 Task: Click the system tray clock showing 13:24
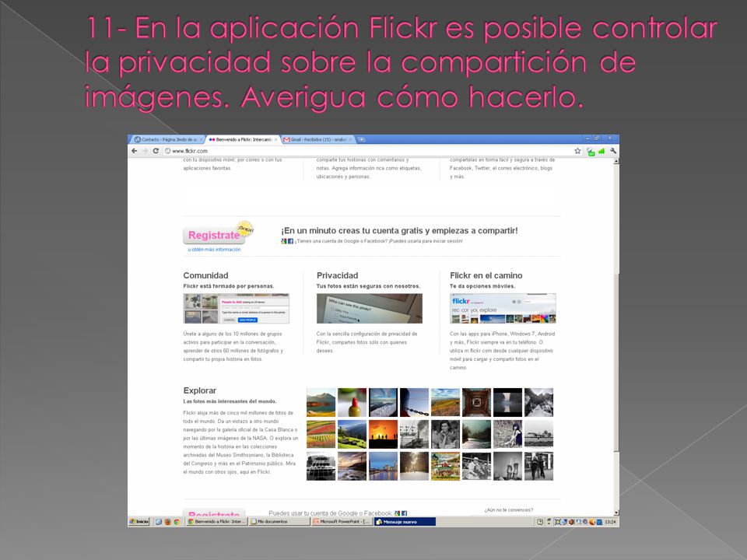click(x=610, y=522)
